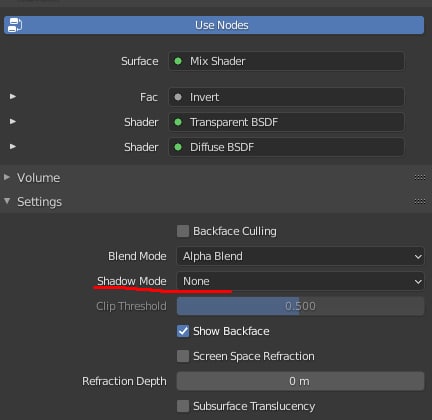Click the green socket dot beside Diffuse BSDF
Viewport: 432px width, 420px height.
click(x=178, y=147)
